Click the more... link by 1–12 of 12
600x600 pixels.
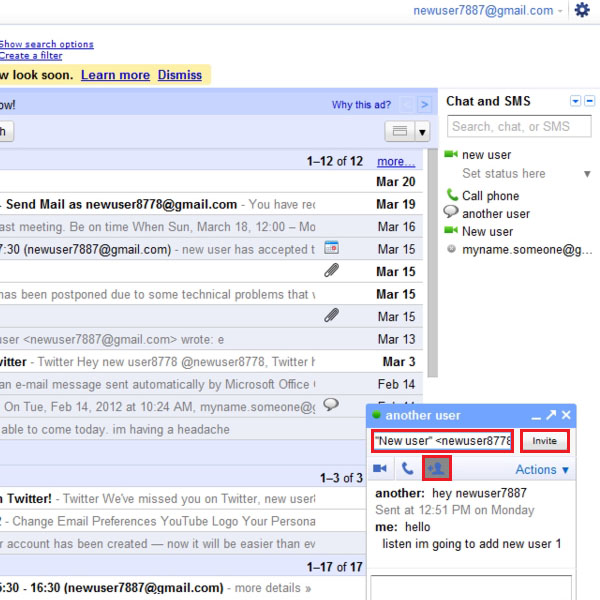click(x=396, y=161)
